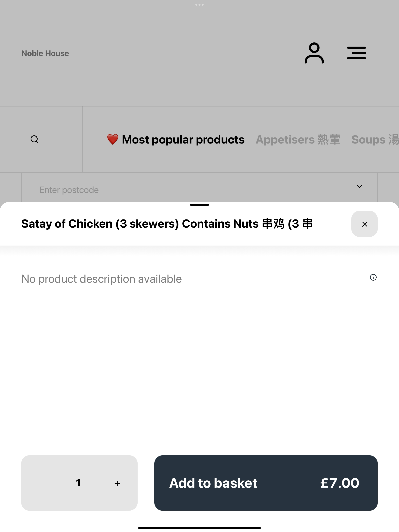Tap the home indicator bar at bottom
This screenshot has width=399, height=532.
tap(199, 528)
